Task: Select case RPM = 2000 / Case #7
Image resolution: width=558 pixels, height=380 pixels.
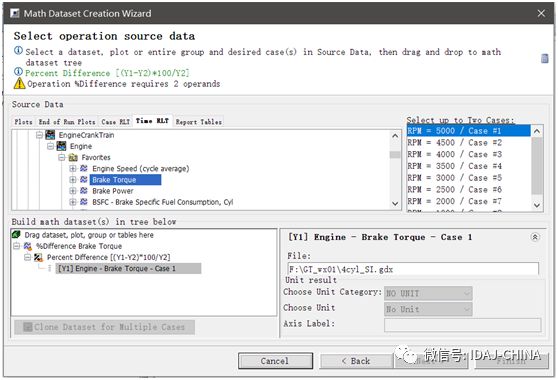Action: point(469,201)
